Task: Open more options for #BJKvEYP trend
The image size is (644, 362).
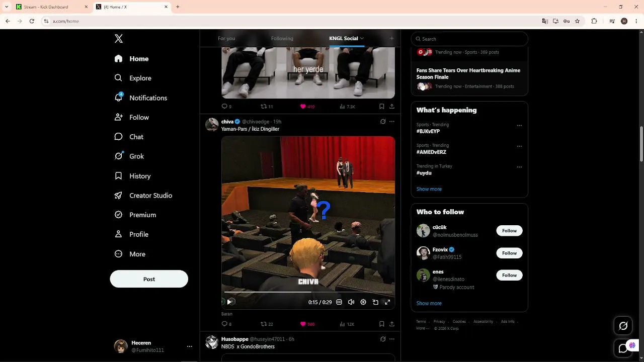Action: [x=519, y=126]
